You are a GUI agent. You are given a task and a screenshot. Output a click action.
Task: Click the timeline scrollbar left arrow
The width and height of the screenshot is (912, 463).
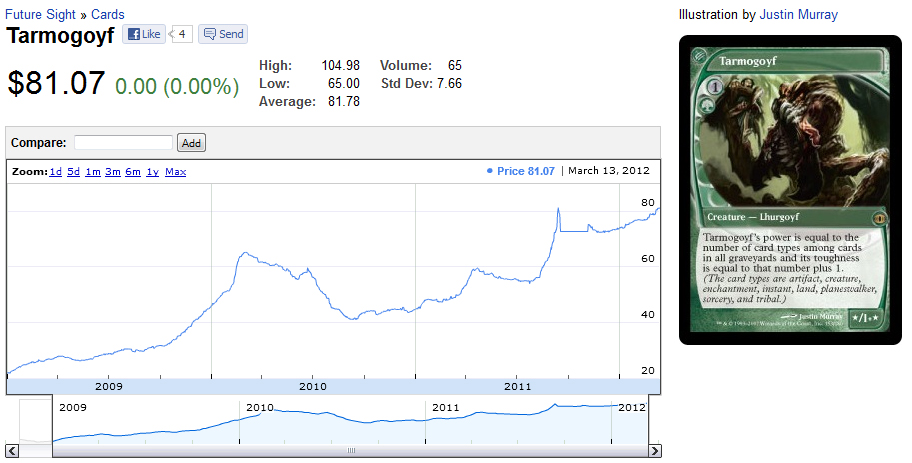(58, 450)
